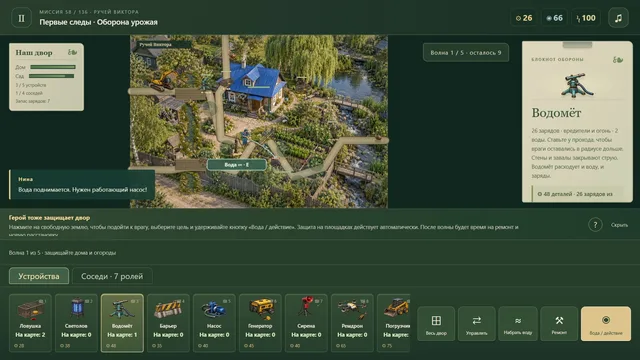This screenshot has width=640, height=360.
Task: Select the Погрузчик loader device card
Action: (394, 322)
